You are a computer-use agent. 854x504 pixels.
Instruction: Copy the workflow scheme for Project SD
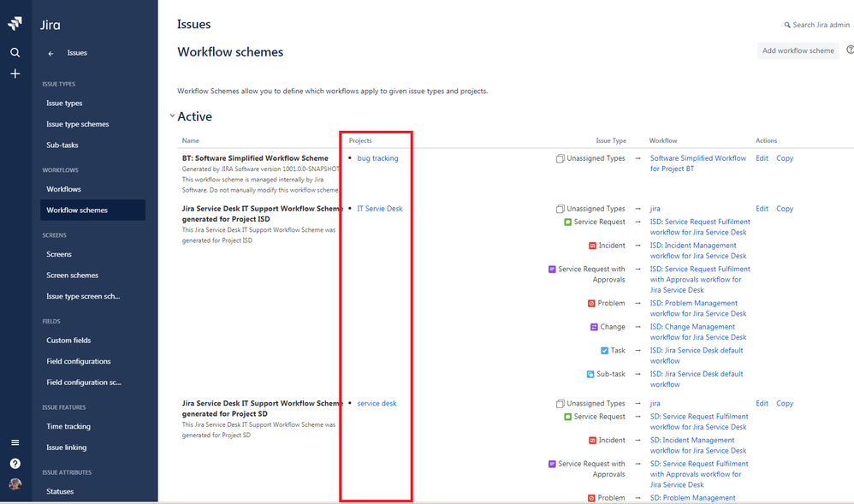point(785,404)
